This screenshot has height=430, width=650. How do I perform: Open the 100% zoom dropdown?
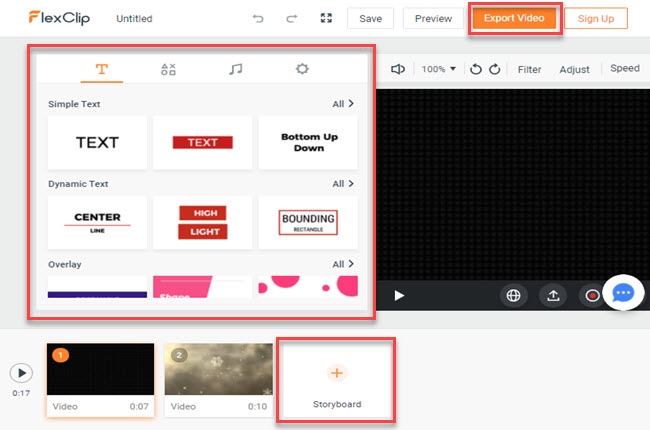(439, 69)
